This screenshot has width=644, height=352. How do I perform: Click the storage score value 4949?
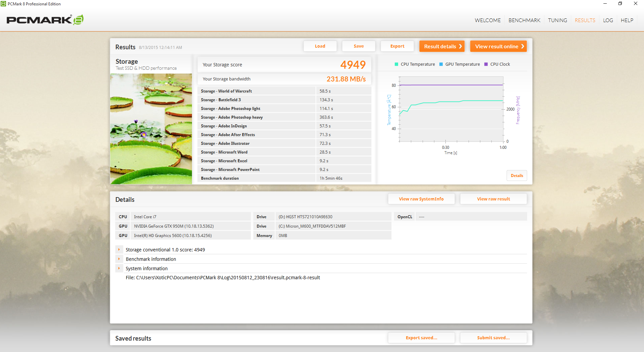(353, 65)
